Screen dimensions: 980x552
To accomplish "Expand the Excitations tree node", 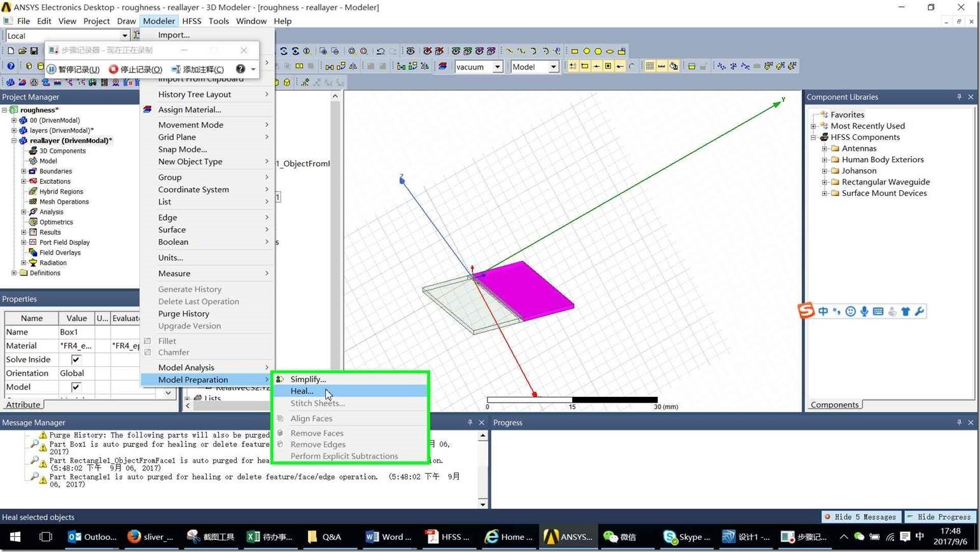I will coord(24,181).
